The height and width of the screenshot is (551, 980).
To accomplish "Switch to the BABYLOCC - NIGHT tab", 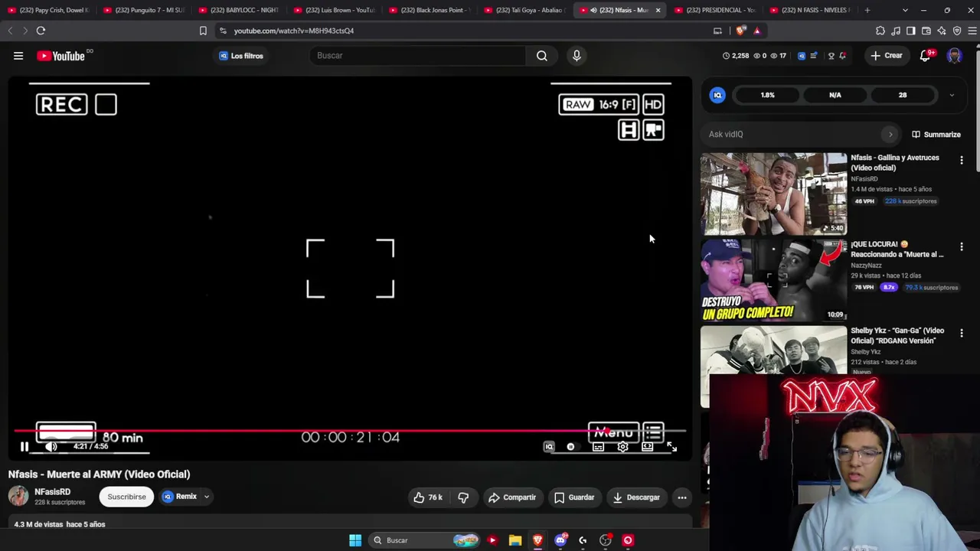I will click(x=238, y=10).
